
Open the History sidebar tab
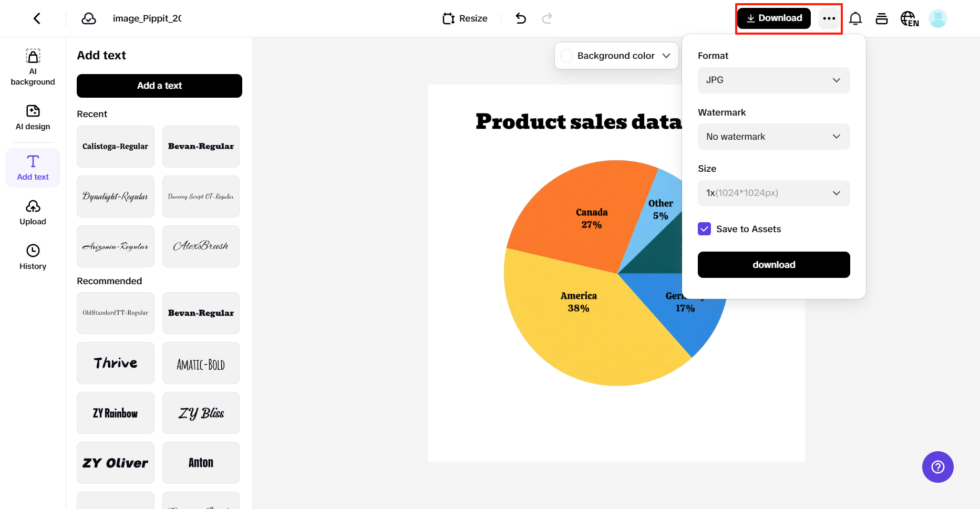coord(33,257)
